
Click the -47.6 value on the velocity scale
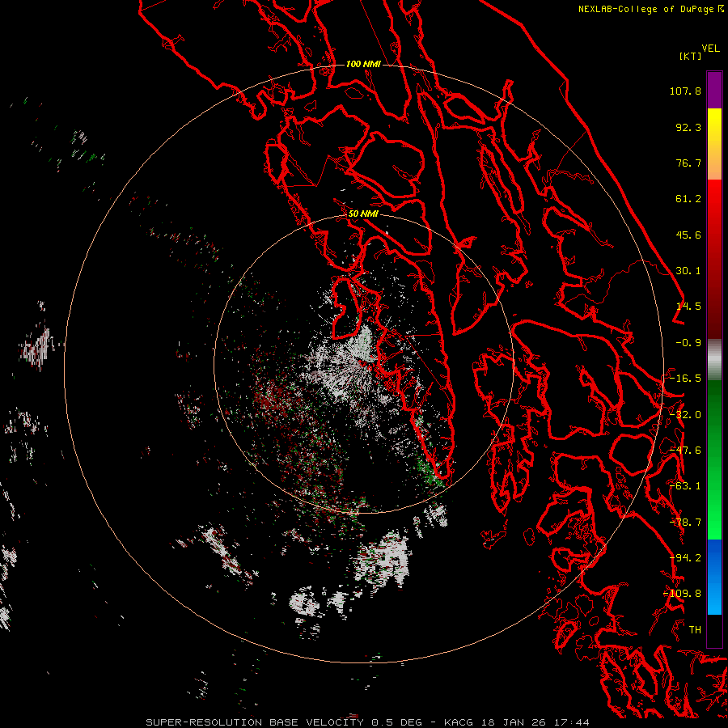[685, 451]
